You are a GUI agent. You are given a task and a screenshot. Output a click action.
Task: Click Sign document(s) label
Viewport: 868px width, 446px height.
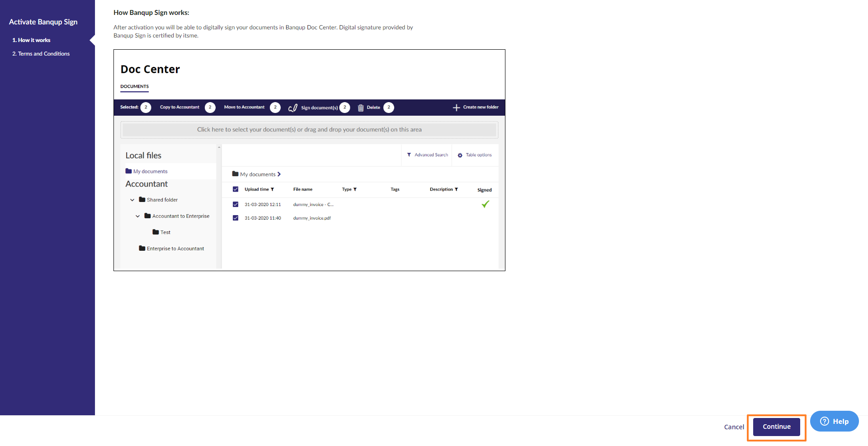click(x=319, y=108)
